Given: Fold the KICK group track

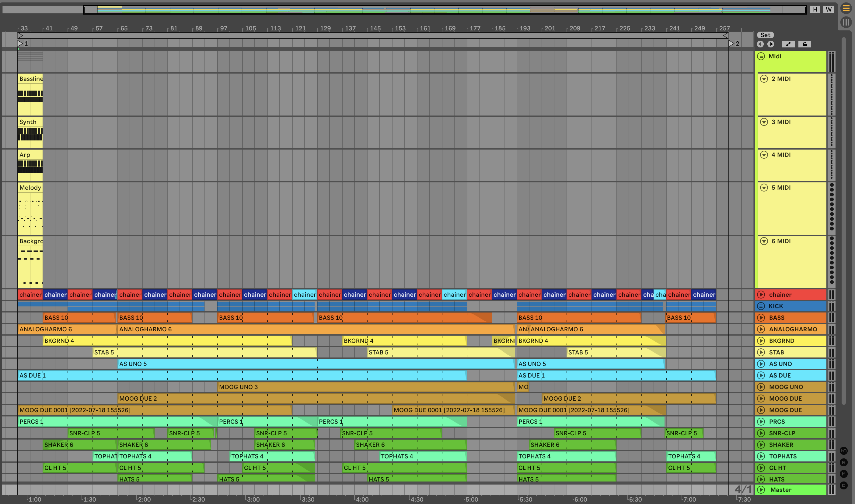Looking at the screenshot, I should (761, 306).
